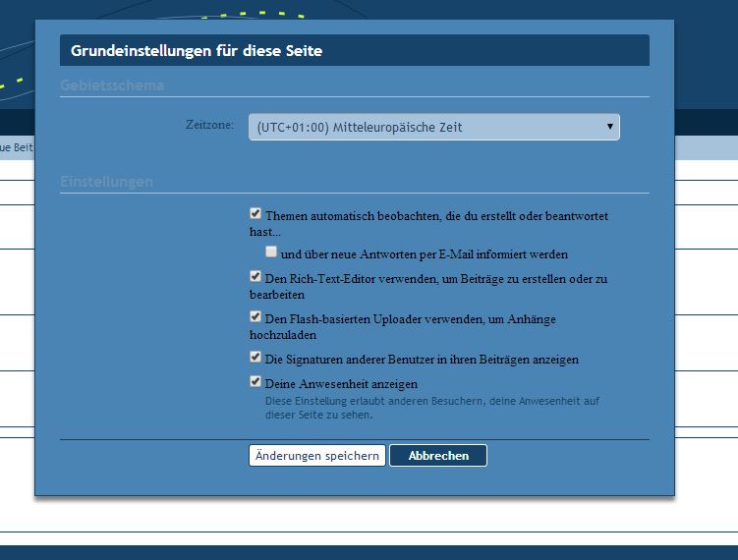The image size is (738, 560).
Task: Disable the Flash-basierten Uploader checkbox
Action: [256, 317]
